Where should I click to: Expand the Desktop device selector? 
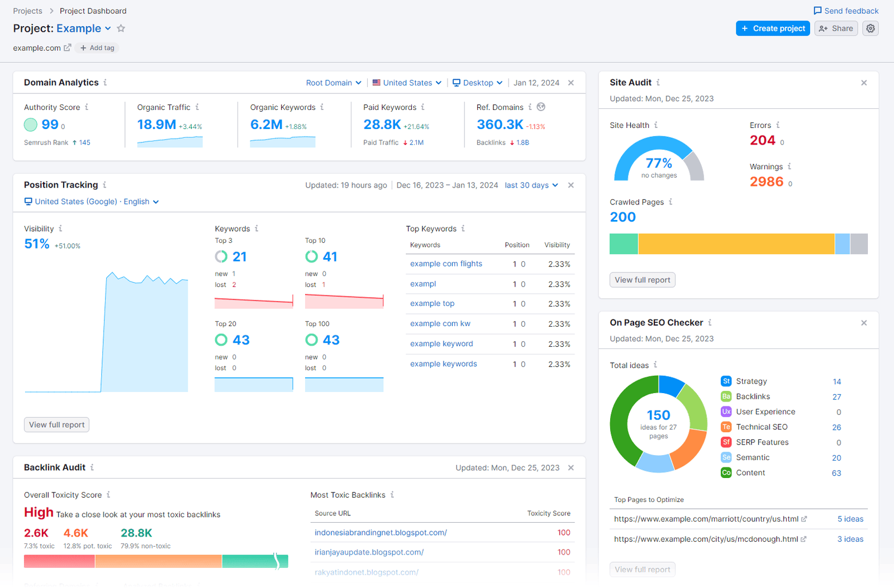click(478, 82)
